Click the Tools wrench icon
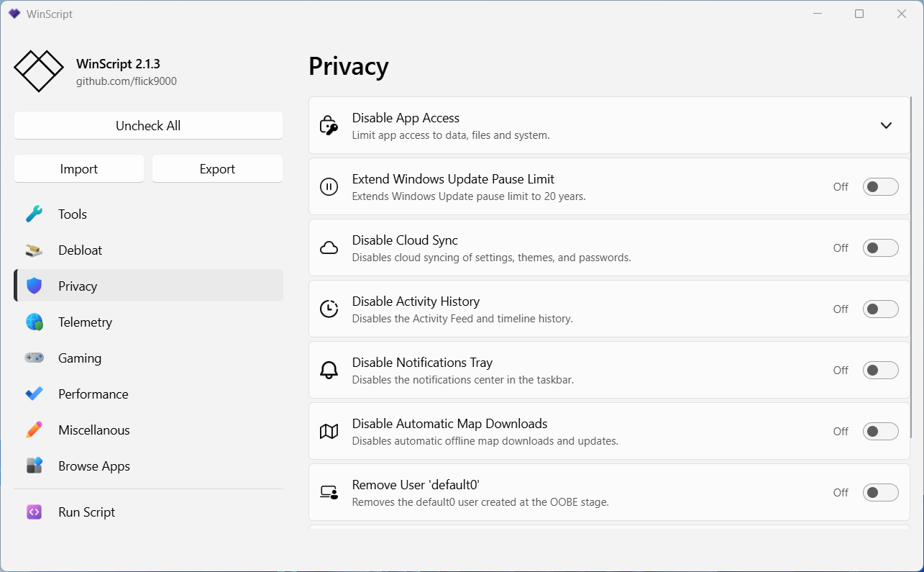The height and width of the screenshot is (572, 924). coord(34,214)
